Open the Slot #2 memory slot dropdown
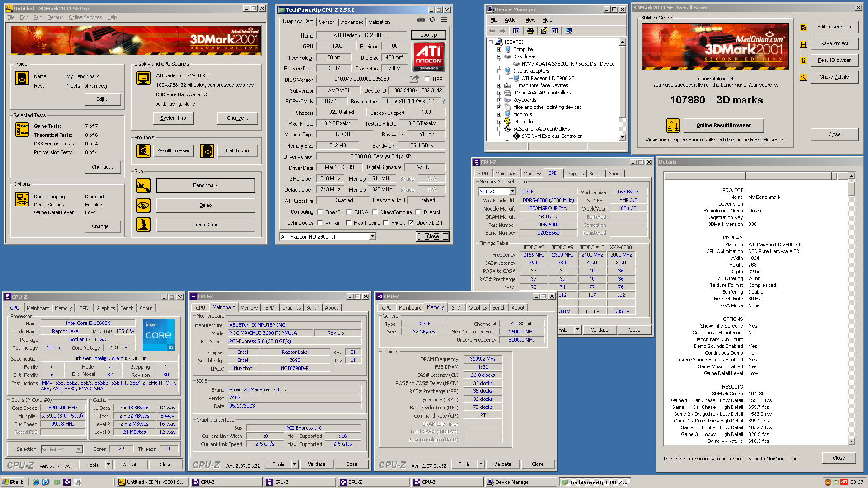Screen dimensions: 868x488 pos(512,192)
